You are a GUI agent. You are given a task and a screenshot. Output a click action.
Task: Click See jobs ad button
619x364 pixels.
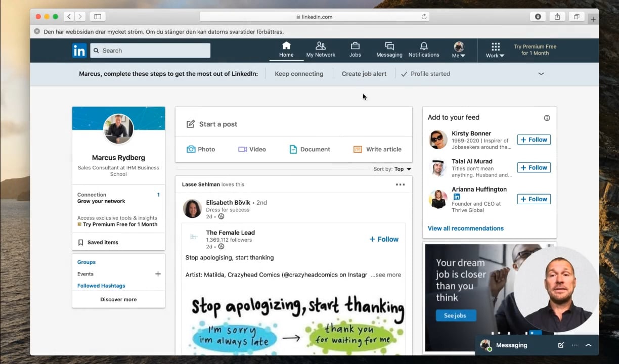(x=456, y=315)
